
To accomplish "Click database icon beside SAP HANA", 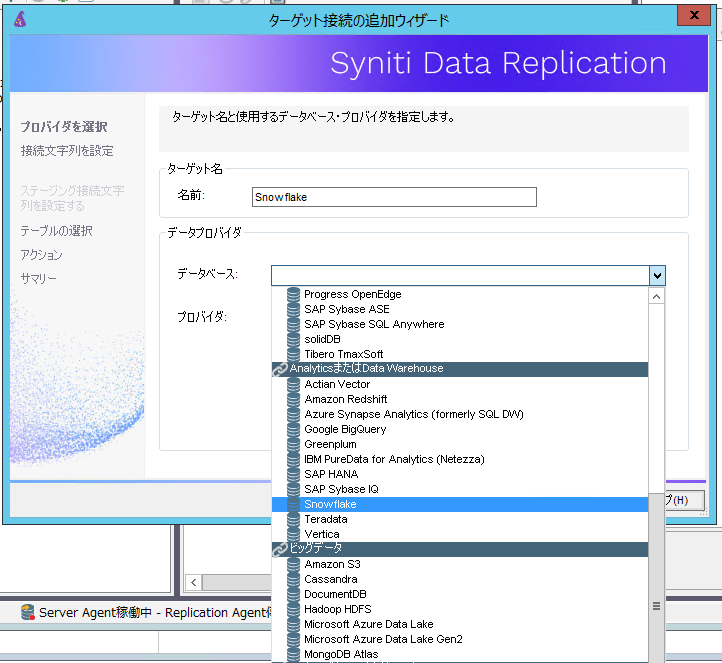I will pyautogui.click(x=293, y=474).
